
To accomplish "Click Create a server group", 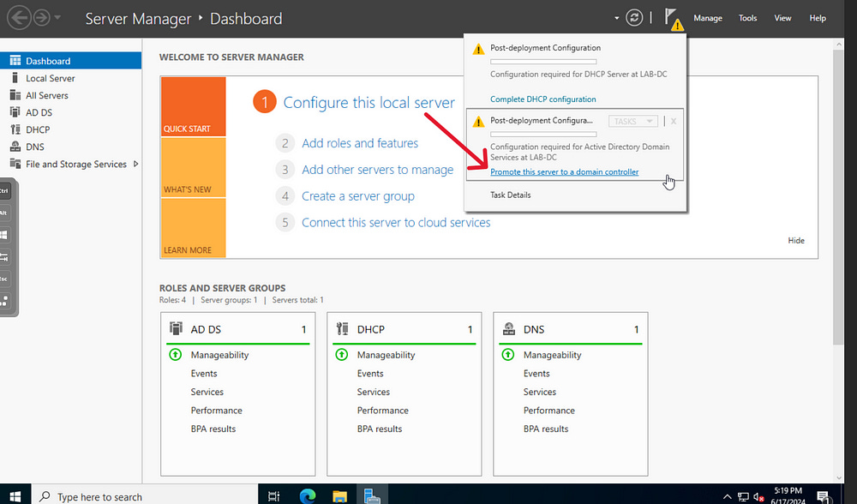I will coord(358,196).
